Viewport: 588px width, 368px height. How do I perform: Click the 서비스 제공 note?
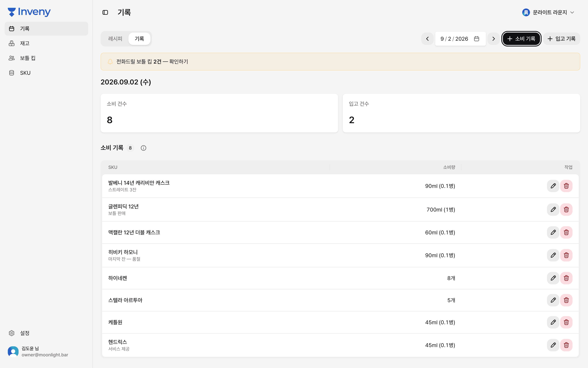[119, 349]
